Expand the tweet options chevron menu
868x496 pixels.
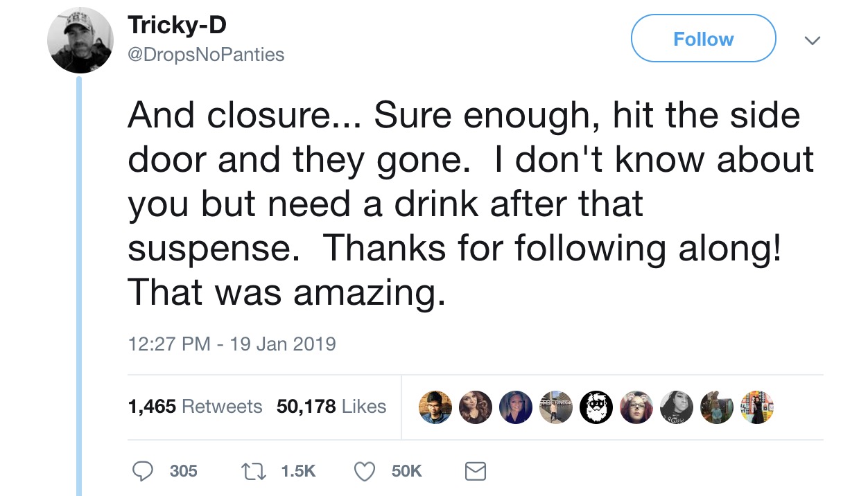click(810, 41)
